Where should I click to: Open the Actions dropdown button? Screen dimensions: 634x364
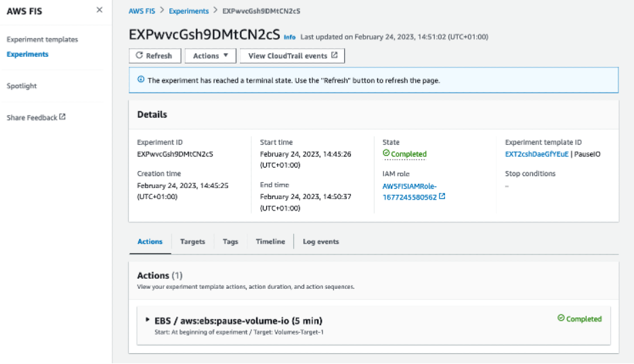click(x=211, y=55)
